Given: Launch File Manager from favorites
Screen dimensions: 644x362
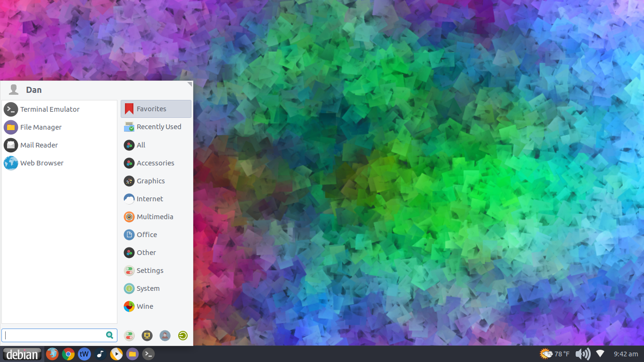Looking at the screenshot, I should (x=59, y=127).
